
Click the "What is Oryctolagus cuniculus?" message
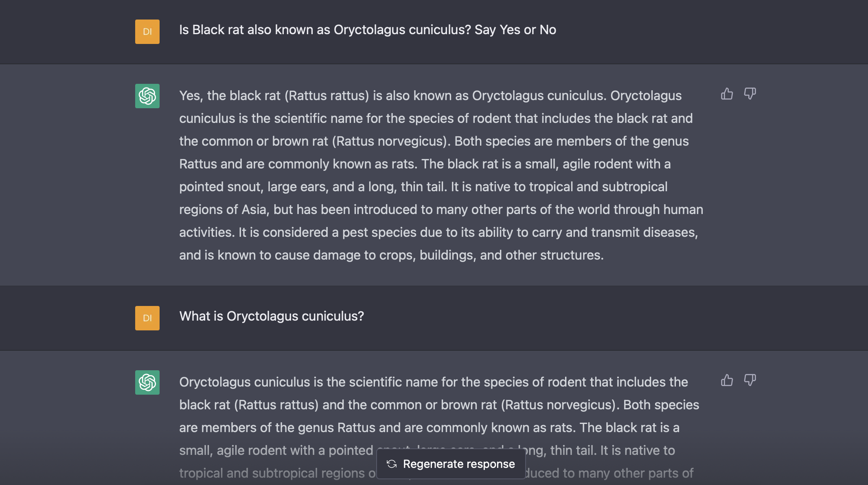point(272,316)
